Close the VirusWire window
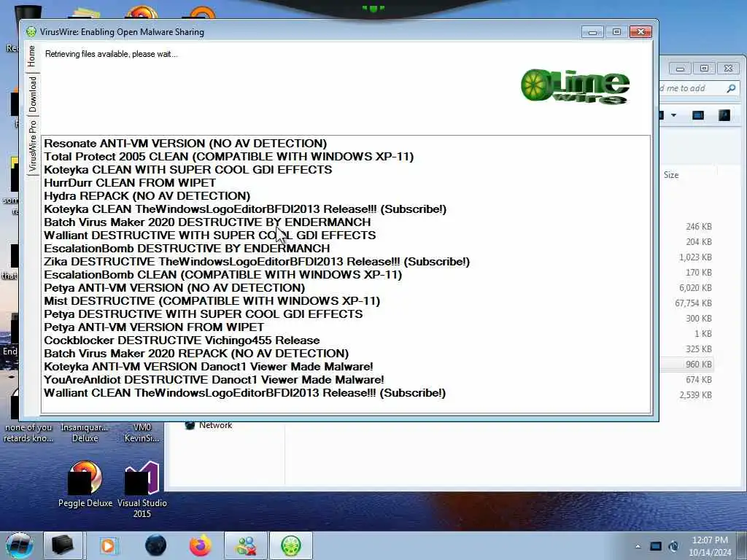Image resolution: width=747 pixels, height=560 pixels. pyautogui.click(x=640, y=32)
